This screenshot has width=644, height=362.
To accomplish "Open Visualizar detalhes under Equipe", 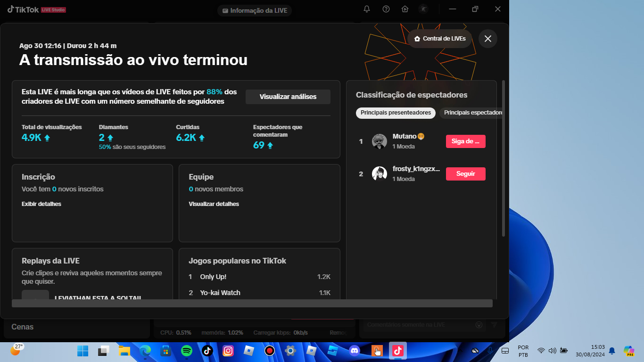I will click(x=214, y=204).
